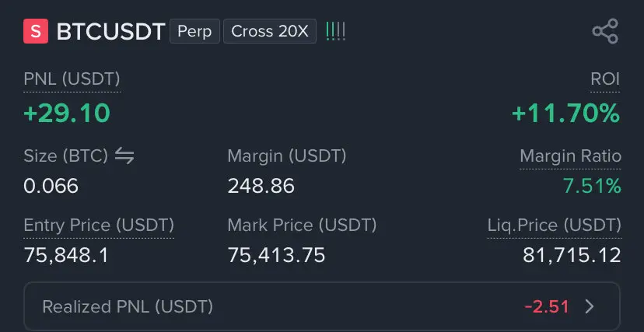Expand Realized PNL details chevron

590,306
